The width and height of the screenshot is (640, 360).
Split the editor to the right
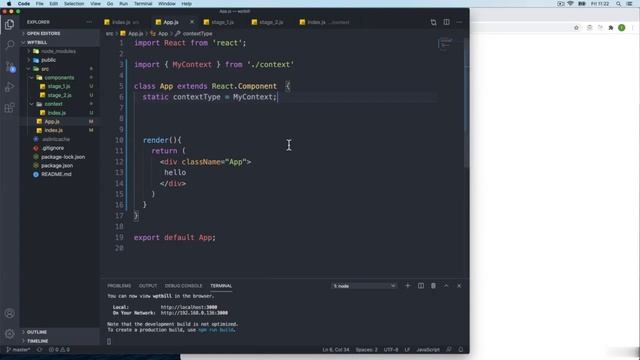pyautogui.click(x=447, y=22)
